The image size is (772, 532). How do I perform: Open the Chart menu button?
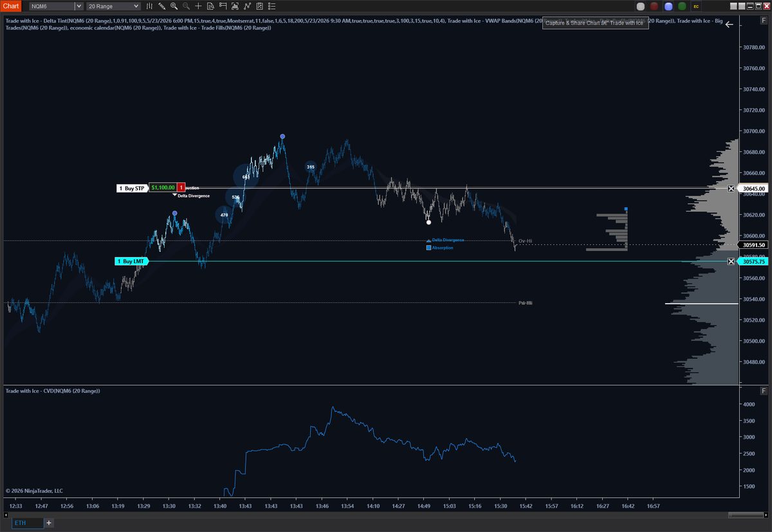12,6
